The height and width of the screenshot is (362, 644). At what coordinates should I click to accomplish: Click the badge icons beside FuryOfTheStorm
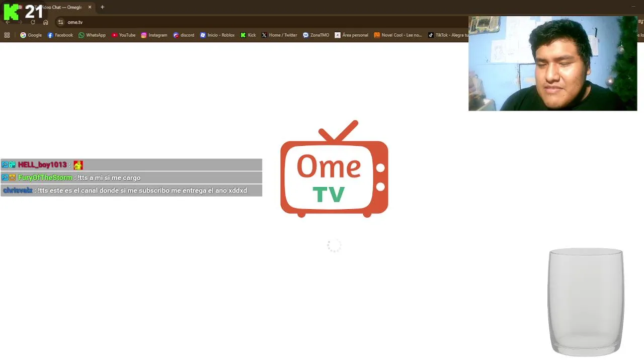point(9,177)
